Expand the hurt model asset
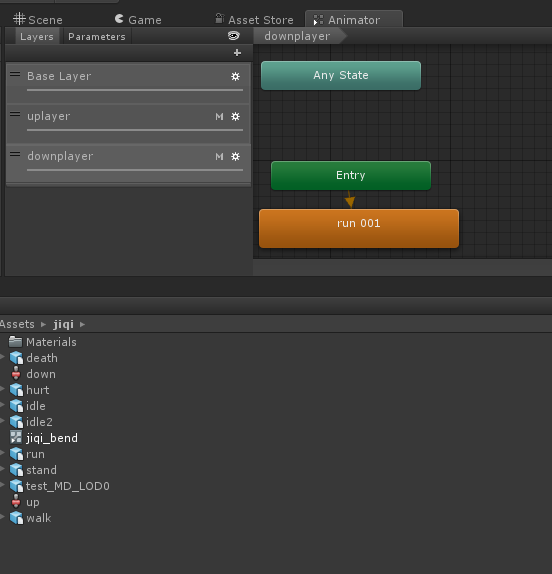Screen dimensions: 552x574 point(2,389)
